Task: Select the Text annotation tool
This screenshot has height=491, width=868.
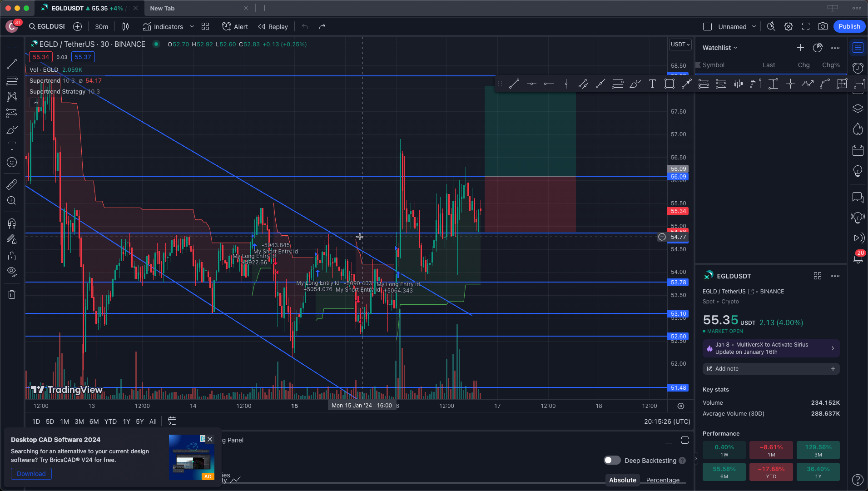Action: 12,146
